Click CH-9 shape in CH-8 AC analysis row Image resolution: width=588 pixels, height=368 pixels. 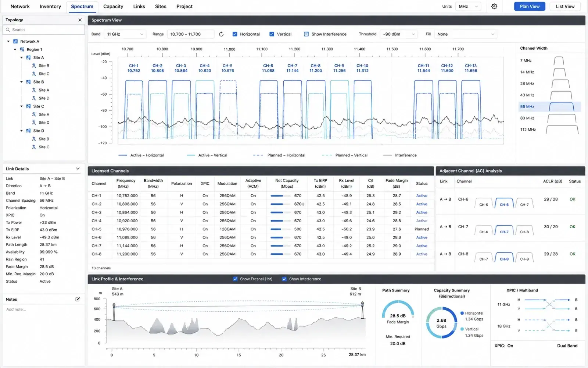[x=524, y=257]
